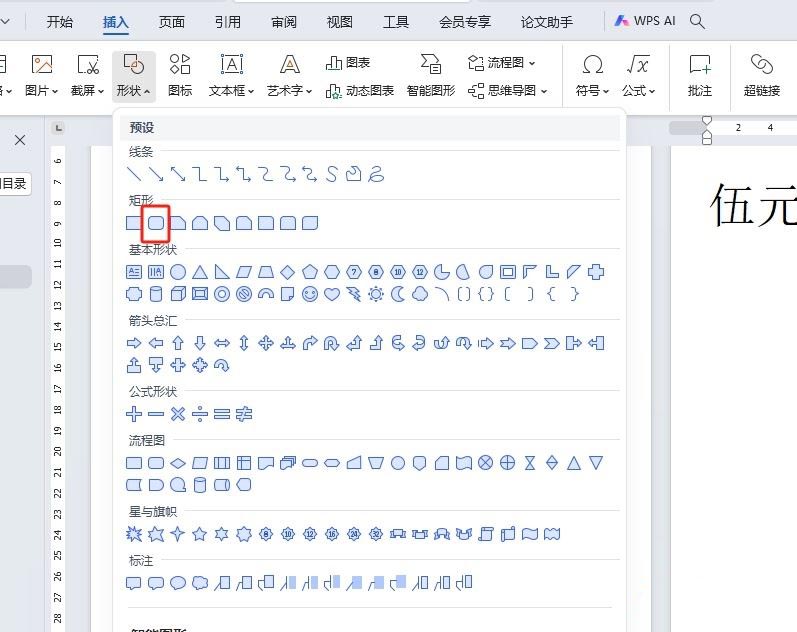This screenshot has width=797, height=632.
Task: Select the rounded rectangle shape
Action: (x=156, y=223)
